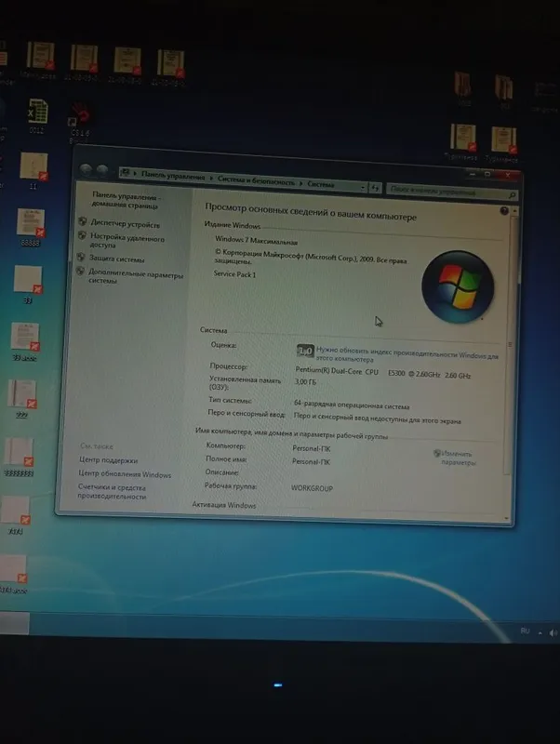Click Нужно обновить индекс производительности link
This screenshot has height=744, width=560.
tap(407, 355)
